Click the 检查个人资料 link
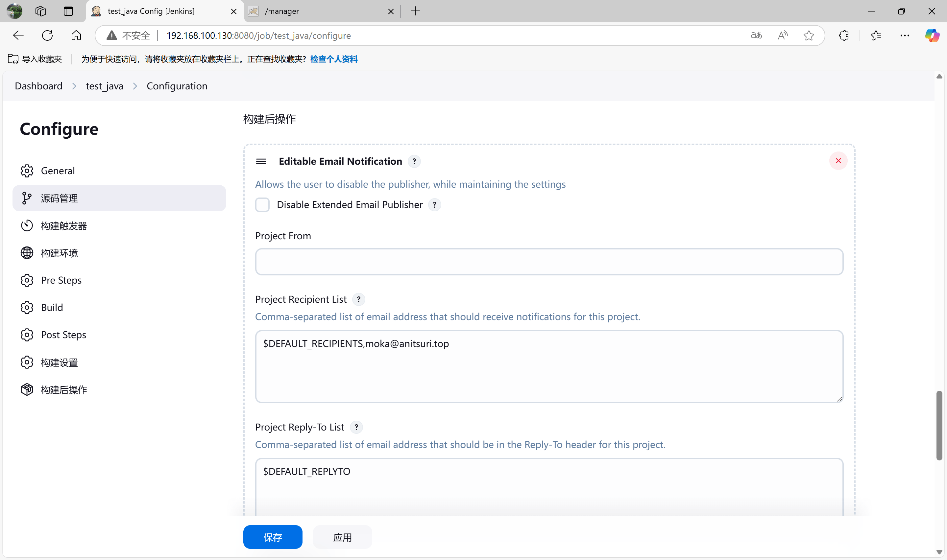This screenshot has height=560, width=947. pos(334,59)
